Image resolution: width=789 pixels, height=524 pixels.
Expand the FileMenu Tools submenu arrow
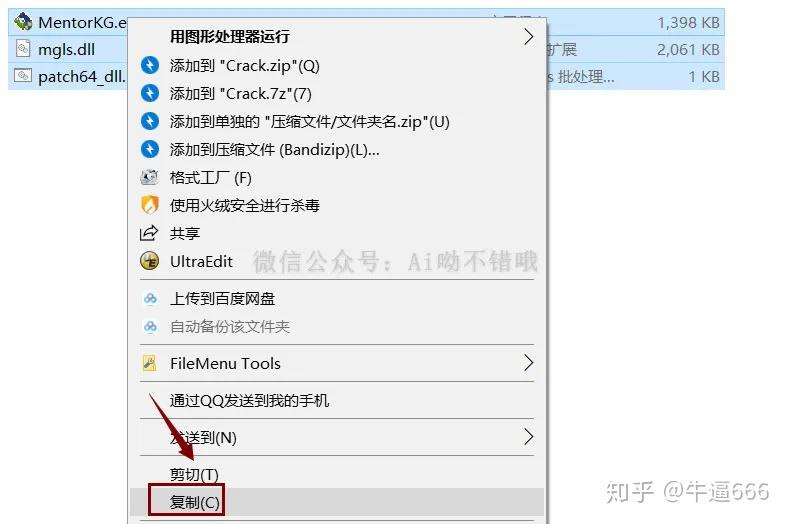click(x=528, y=363)
